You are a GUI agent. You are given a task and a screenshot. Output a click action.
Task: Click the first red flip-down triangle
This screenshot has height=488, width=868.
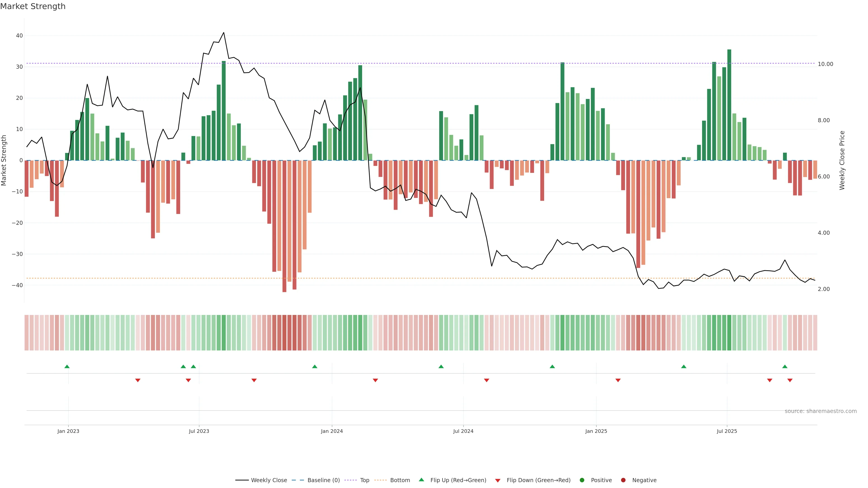click(x=138, y=380)
